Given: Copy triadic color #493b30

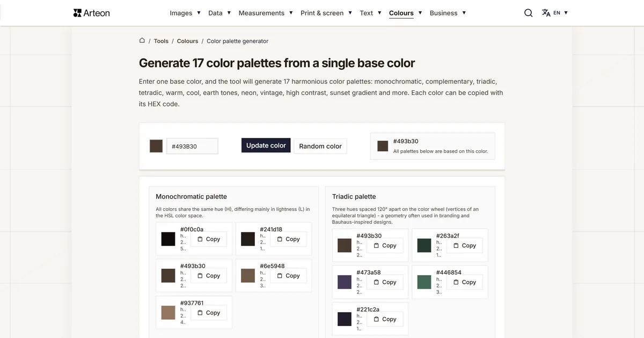Looking at the screenshot, I should [x=385, y=246].
